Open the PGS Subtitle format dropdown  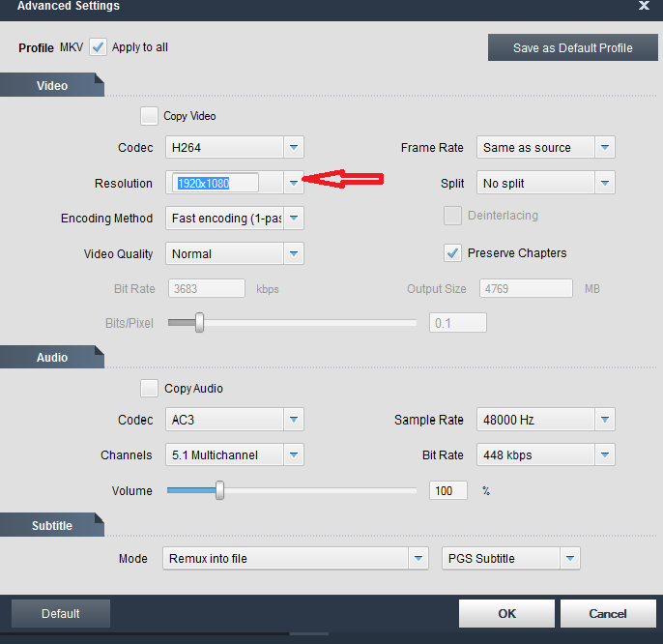coord(570,558)
